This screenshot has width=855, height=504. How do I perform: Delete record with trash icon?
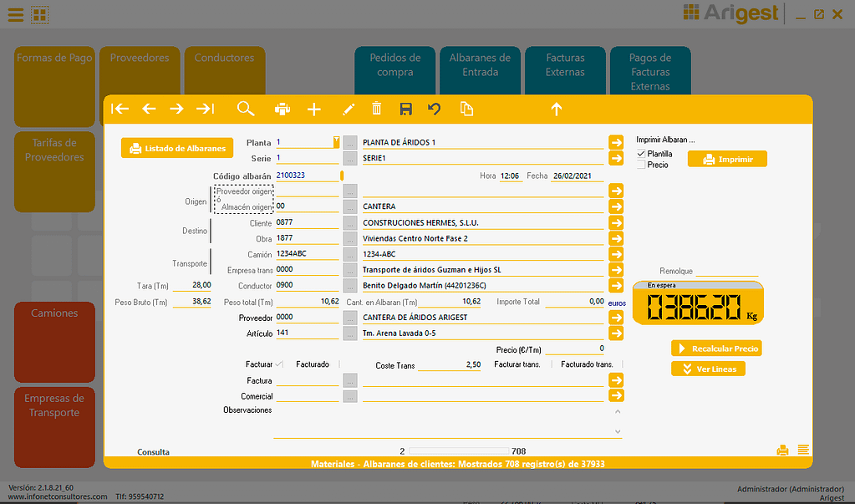(x=376, y=109)
